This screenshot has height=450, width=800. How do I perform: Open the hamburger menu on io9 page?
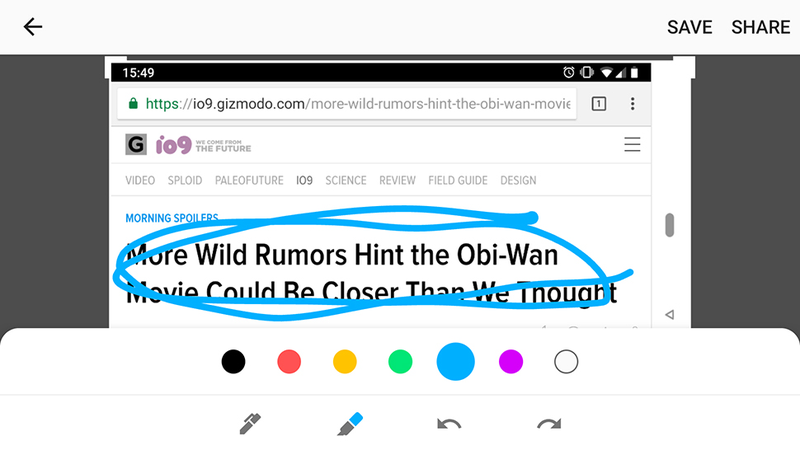(632, 144)
